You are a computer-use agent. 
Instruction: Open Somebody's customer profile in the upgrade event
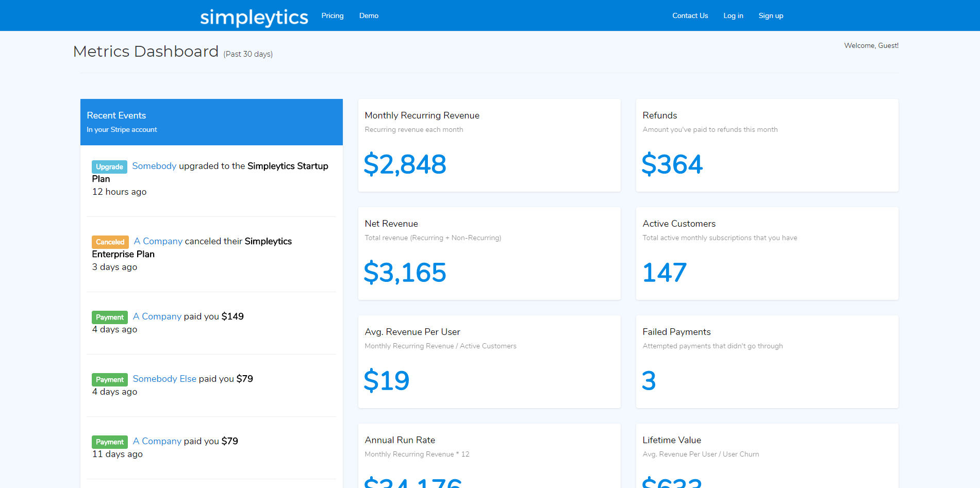[154, 165]
